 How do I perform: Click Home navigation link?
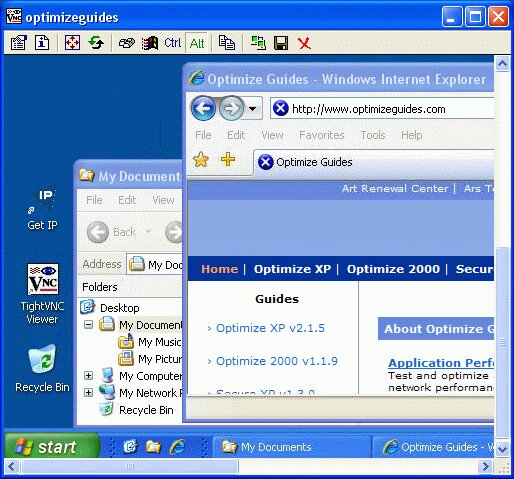(220, 269)
